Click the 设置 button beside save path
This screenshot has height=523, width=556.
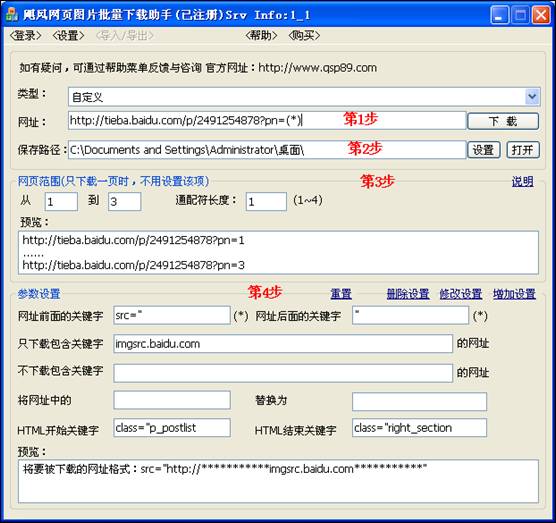coord(483,150)
